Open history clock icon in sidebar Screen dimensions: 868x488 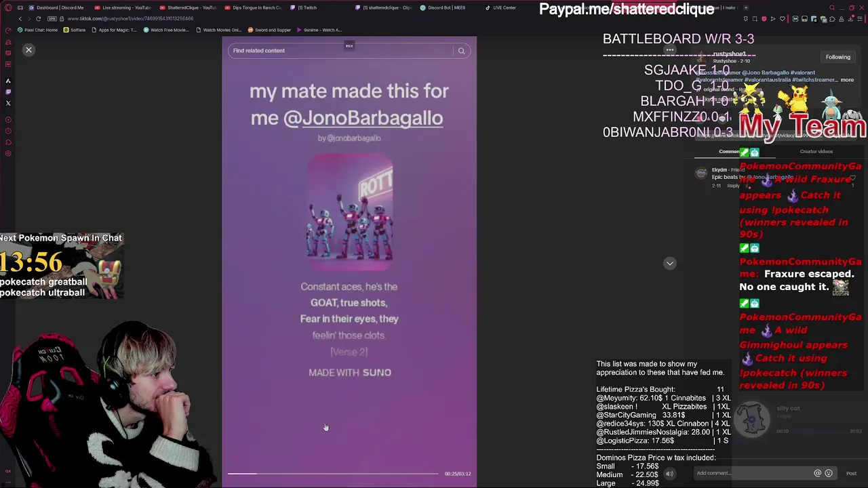tap(8, 131)
